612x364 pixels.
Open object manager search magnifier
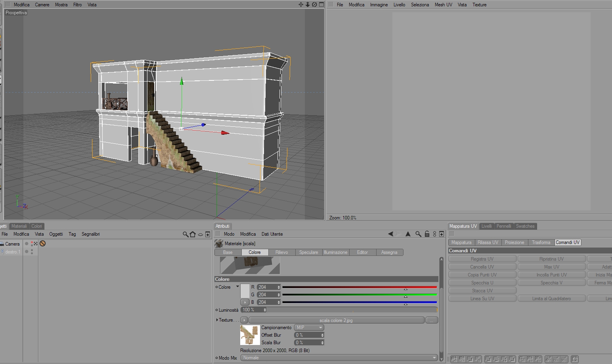click(x=186, y=234)
